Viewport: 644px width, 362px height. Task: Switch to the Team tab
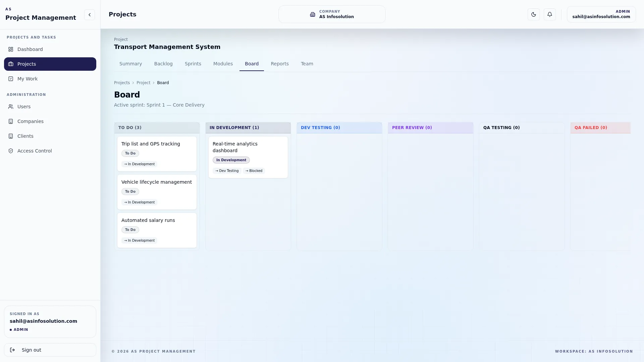point(307,64)
